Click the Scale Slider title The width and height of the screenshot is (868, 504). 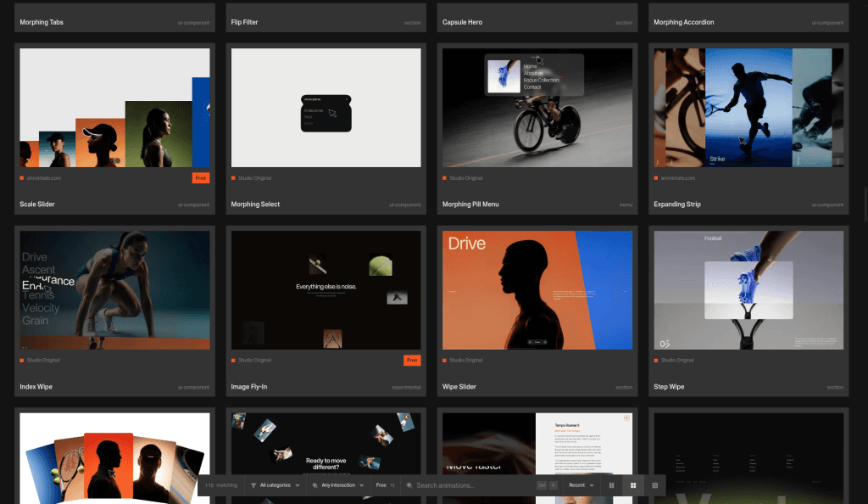click(x=37, y=204)
